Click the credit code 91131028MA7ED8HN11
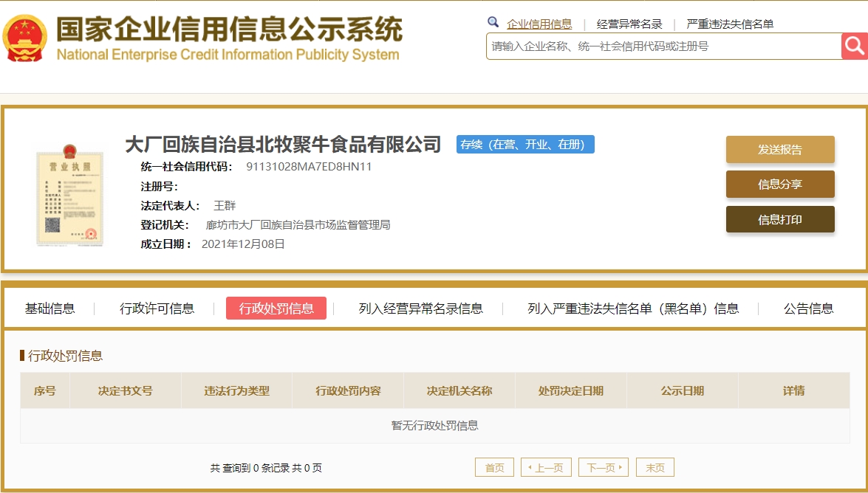The width and height of the screenshot is (868, 493). point(309,167)
